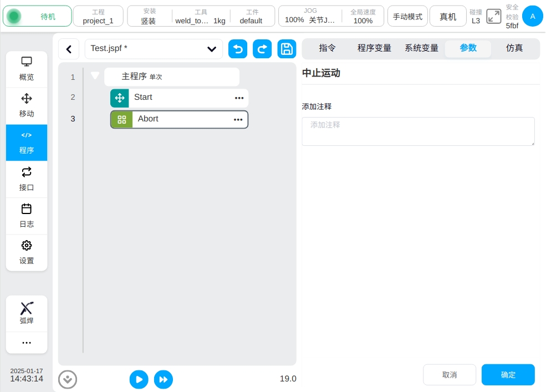Collapse the 主程序 tree triangle
Viewport: 546px width, 392px height.
pos(95,75)
